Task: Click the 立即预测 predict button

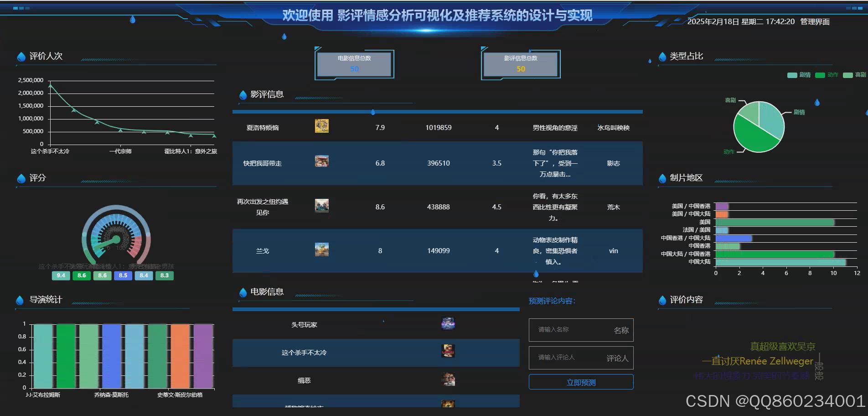Action: click(x=580, y=382)
